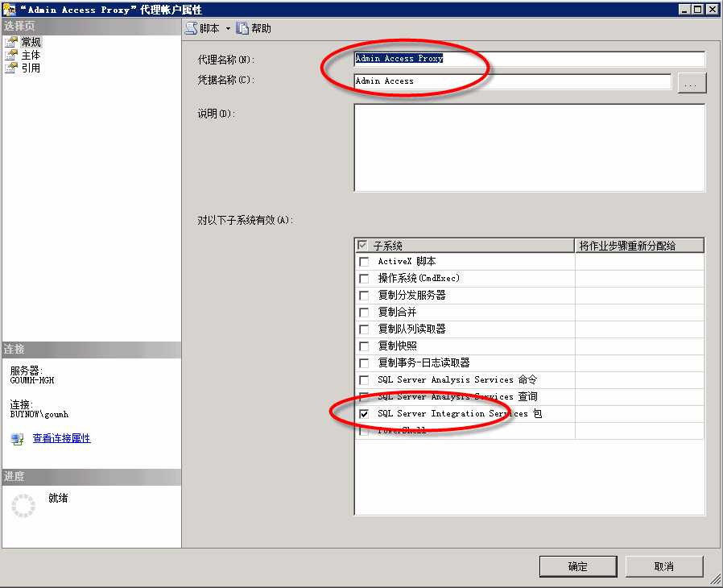This screenshot has height=588, width=723.
Task: Click the credential browse ellipsis button
Action: (x=692, y=84)
